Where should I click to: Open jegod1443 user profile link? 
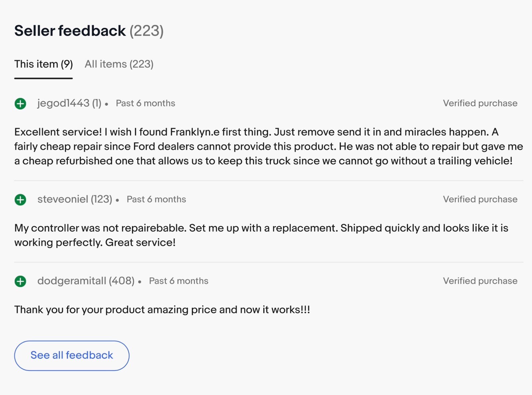[63, 103]
